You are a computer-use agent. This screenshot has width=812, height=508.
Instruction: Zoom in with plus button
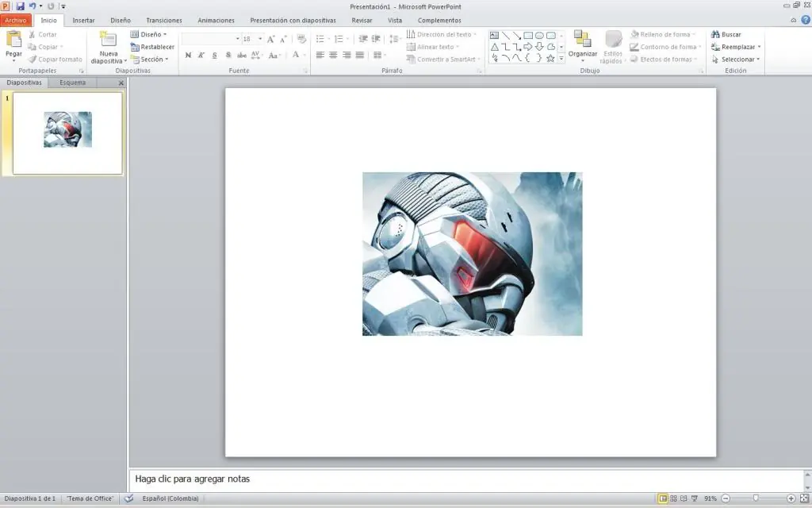coord(791,498)
